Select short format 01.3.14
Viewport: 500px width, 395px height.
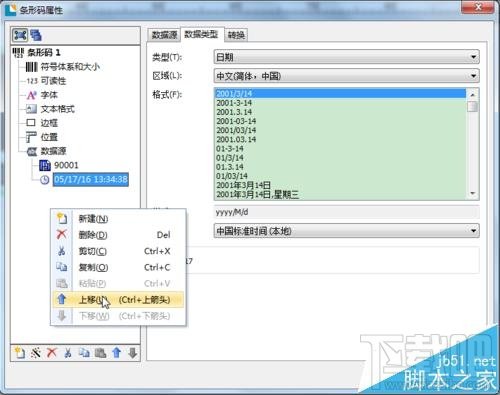[x=340, y=167]
